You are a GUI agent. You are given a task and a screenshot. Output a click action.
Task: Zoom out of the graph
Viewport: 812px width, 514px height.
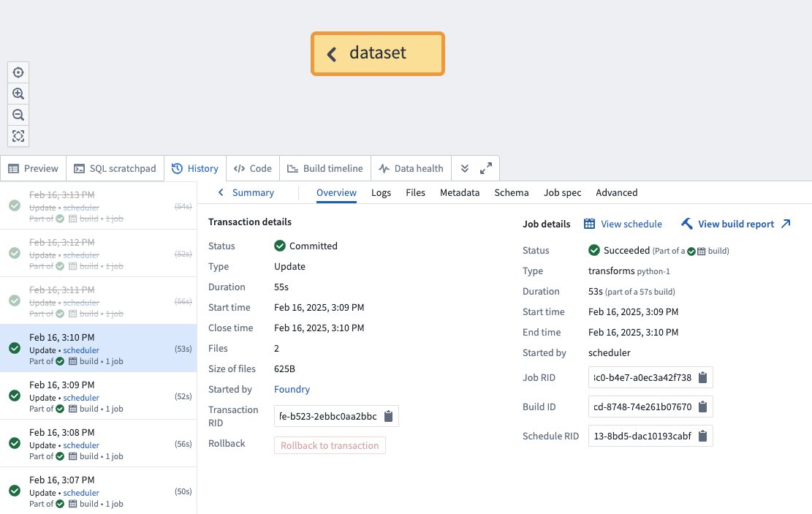(x=18, y=115)
